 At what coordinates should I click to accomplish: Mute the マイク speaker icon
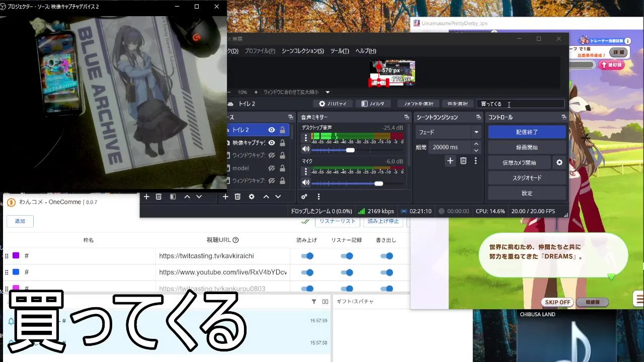tap(305, 183)
